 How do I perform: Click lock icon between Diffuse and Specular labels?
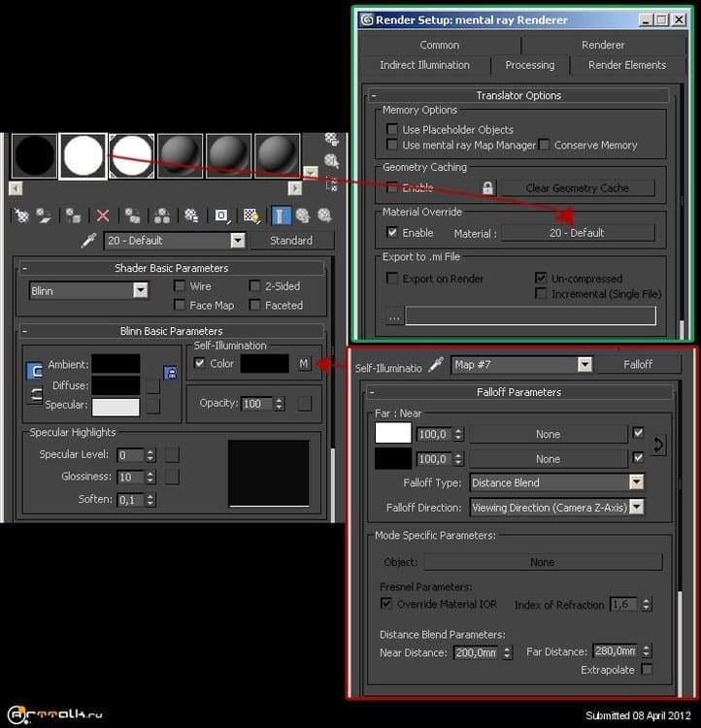coord(35,395)
